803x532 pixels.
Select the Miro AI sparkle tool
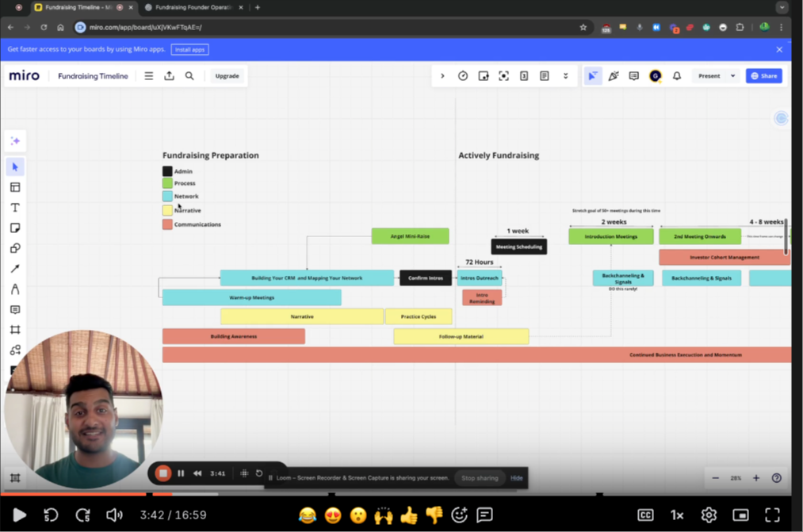pyautogui.click(x=15, y=141)
